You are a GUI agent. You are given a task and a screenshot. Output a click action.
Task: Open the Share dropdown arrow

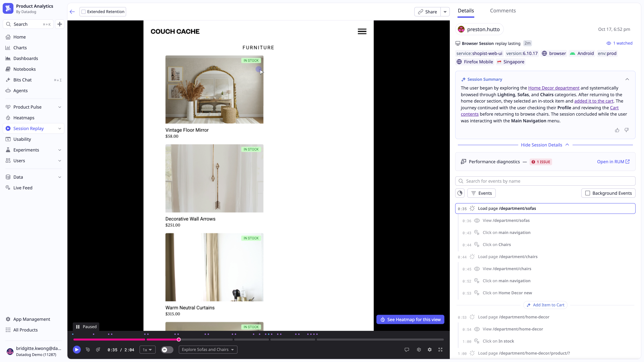445,12
